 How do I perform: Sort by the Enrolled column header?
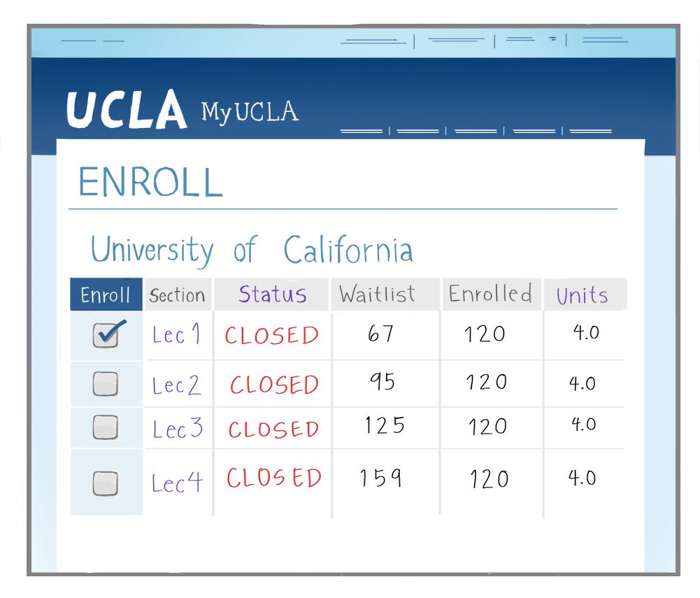tap(490, 294)
